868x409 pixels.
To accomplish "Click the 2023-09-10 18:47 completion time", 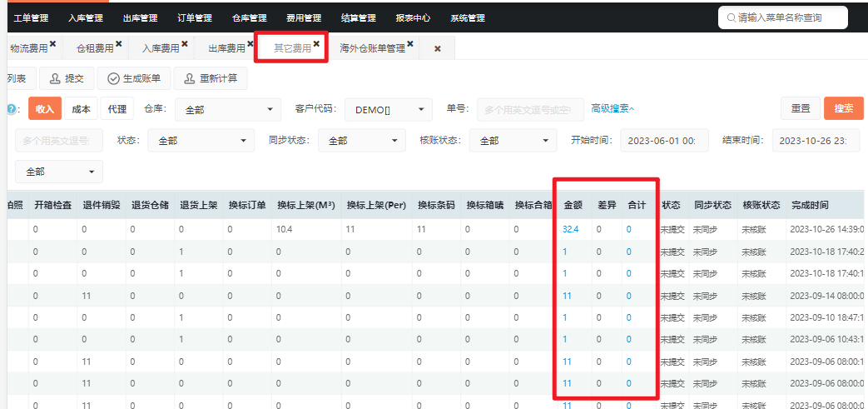I will 827,317.
